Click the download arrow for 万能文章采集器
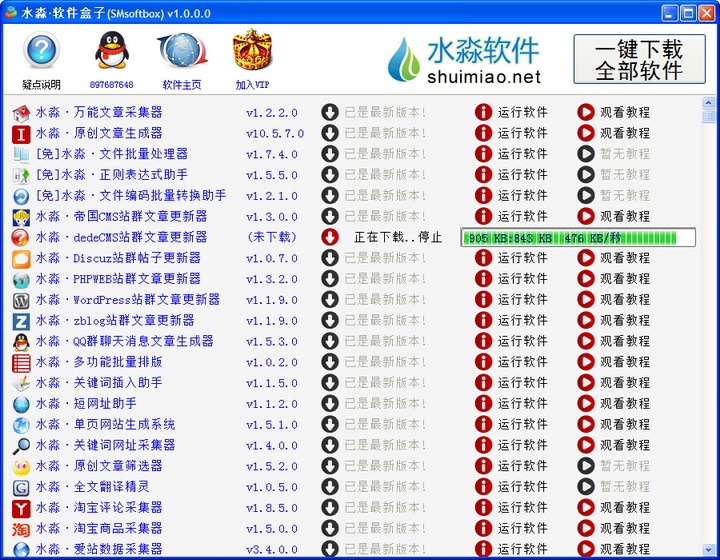The image size is (720, 560). pyautogui.click(x=330, y=112)
